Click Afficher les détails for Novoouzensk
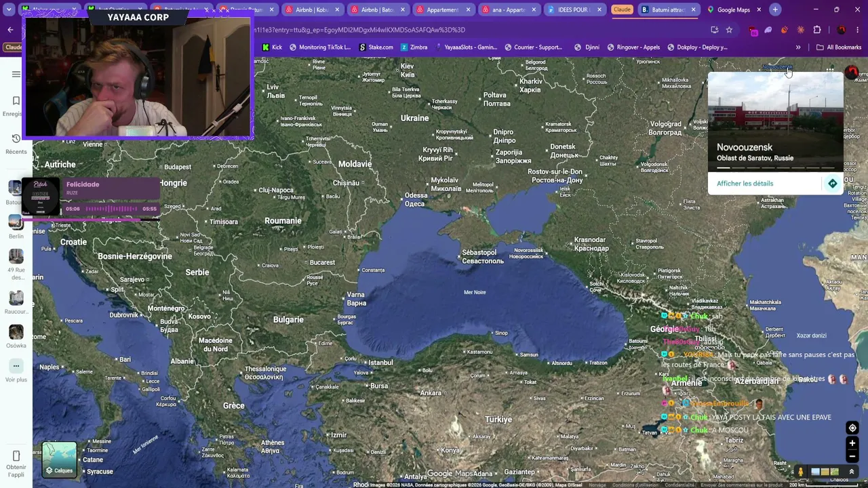This screenshot has width=868, height=488. [x=745, y=184]
